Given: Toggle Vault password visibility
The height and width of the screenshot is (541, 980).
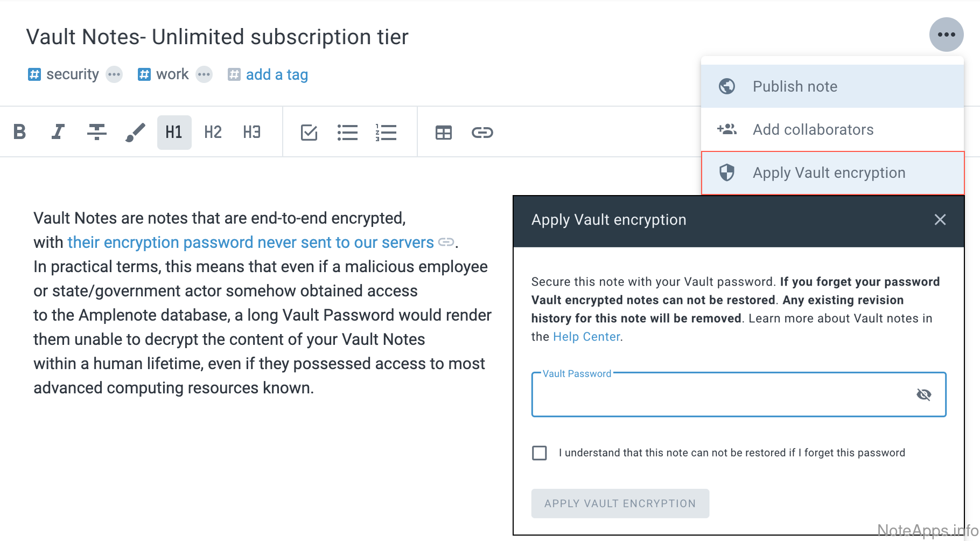Looking at the screenshot, I should coord(923,395).
